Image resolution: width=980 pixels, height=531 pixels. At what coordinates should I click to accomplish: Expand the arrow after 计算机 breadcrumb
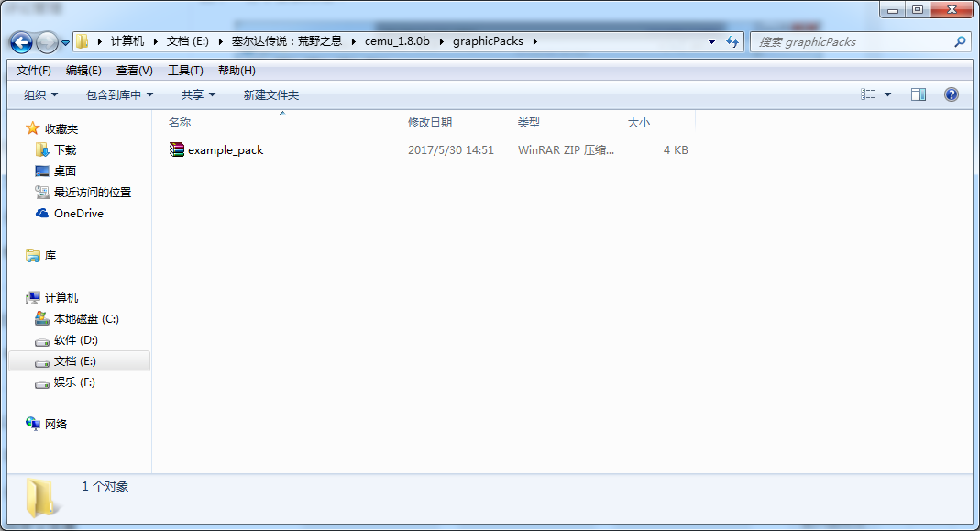tap(156, 42)
